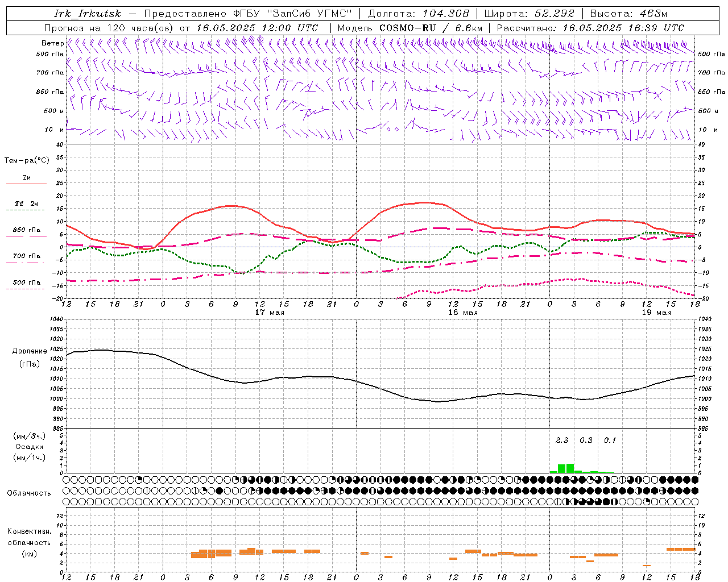The height and width of the screenshot is (582, 728).
Task: Click the 'Конвективн.' convective cloud label
Action: point(29,531)
